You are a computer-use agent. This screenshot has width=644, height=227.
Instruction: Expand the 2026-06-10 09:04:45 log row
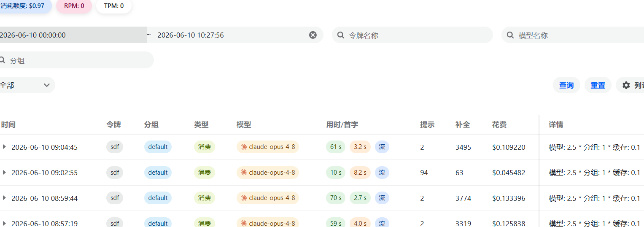[x=4, y=147]
